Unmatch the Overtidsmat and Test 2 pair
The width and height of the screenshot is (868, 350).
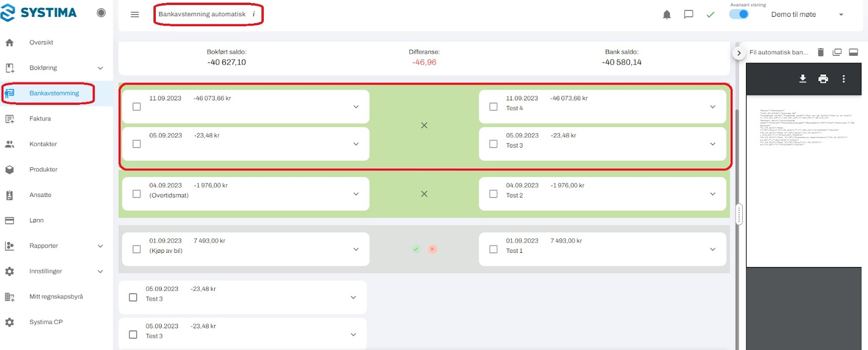(x=424, y=194)
